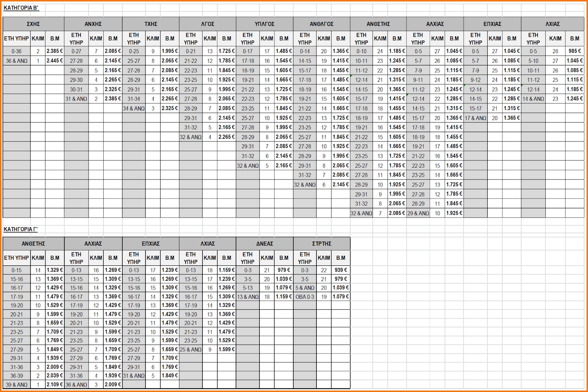This screenshot has width=588, height=392.
Task: Click the 25 & ΑΝΩ cell
Action: (x=191, y=349)
